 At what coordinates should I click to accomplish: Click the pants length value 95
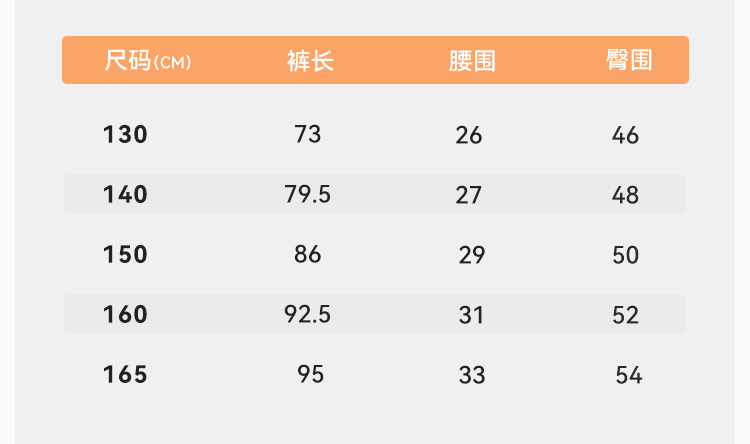pyautogui.click(x=311, y=374)
